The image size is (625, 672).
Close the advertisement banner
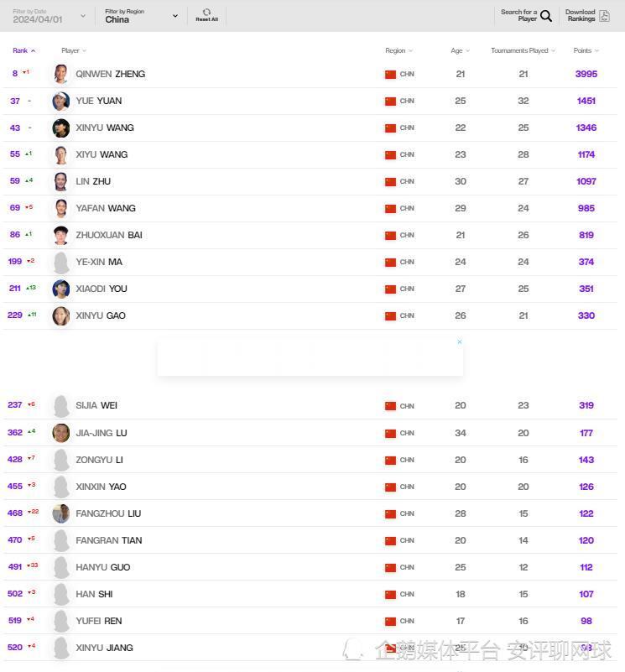pyautogui.click(x=460, y=342)
